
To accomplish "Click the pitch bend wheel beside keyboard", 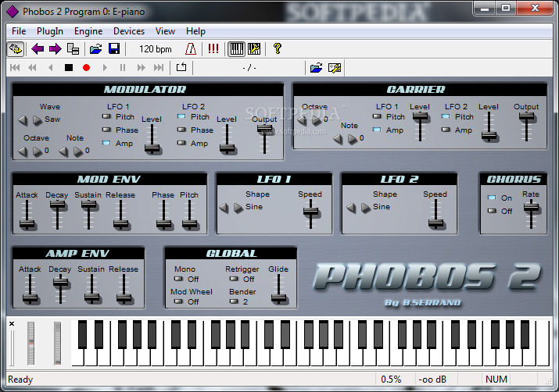I will [31, 344].
